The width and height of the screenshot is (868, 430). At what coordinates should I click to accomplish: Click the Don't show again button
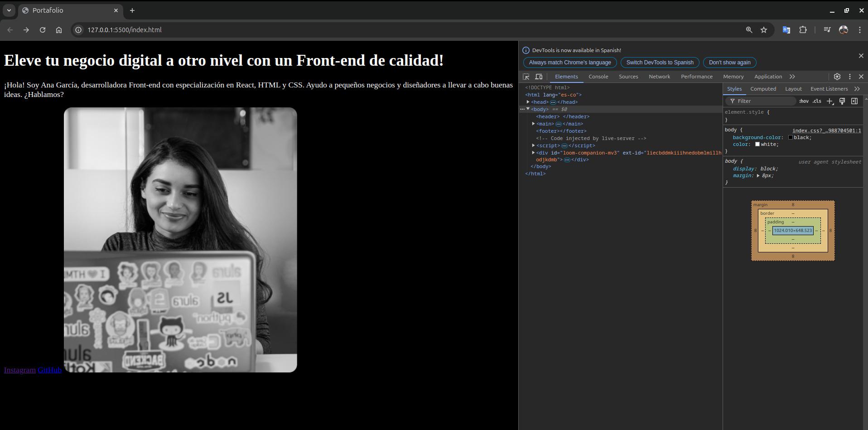[729, 63]
